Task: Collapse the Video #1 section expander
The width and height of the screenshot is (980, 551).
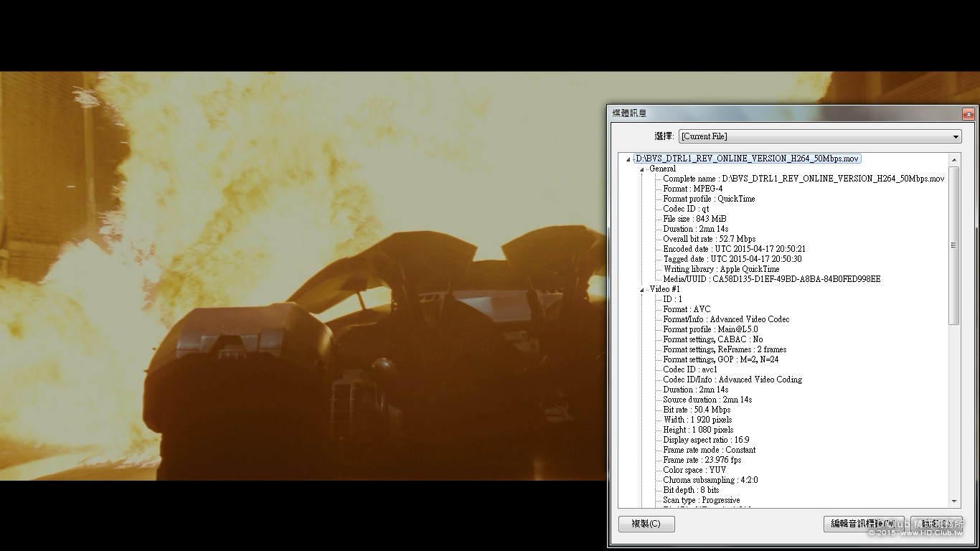Action: click(642, 290)
